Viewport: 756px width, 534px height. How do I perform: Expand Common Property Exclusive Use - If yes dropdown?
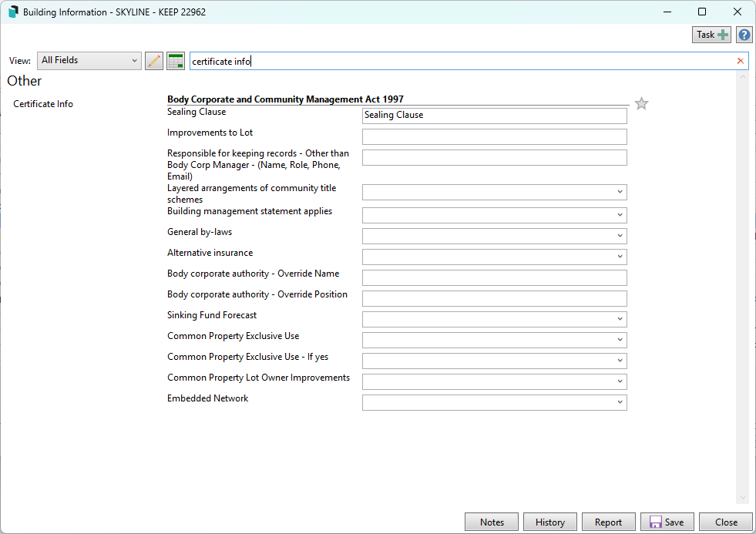pos(494,361)
